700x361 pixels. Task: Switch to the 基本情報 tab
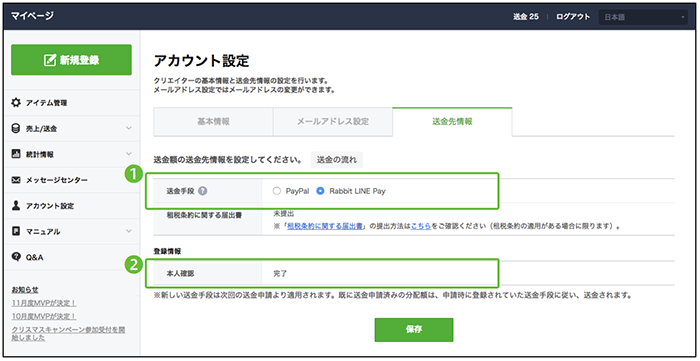[x=213, y=122]
